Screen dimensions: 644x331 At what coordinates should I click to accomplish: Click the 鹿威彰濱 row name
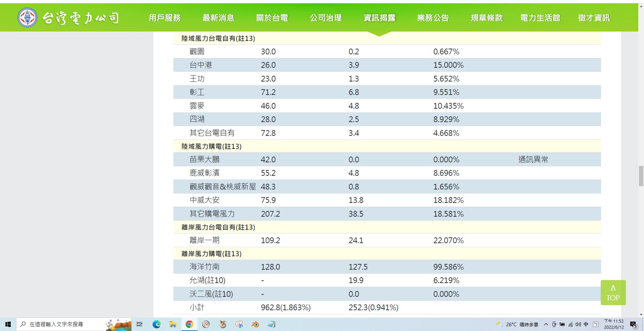click(x=205, y=173)
